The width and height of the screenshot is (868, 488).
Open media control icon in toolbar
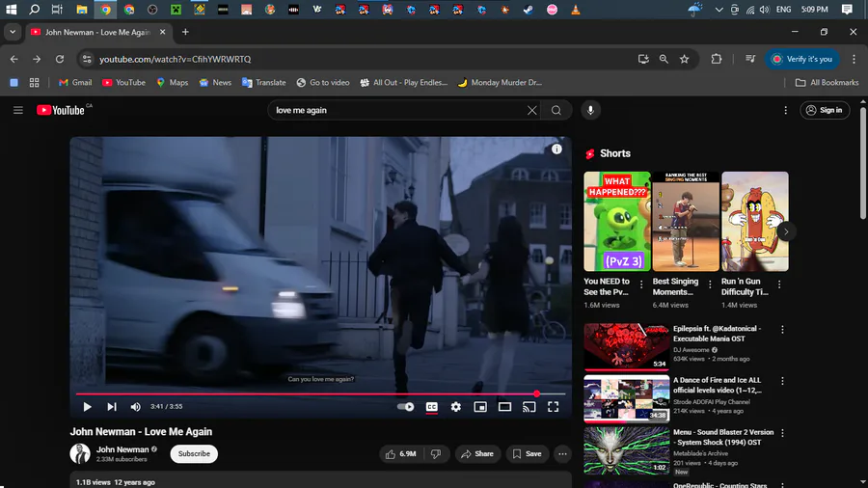pyautogui.click(x=750, y=59)
